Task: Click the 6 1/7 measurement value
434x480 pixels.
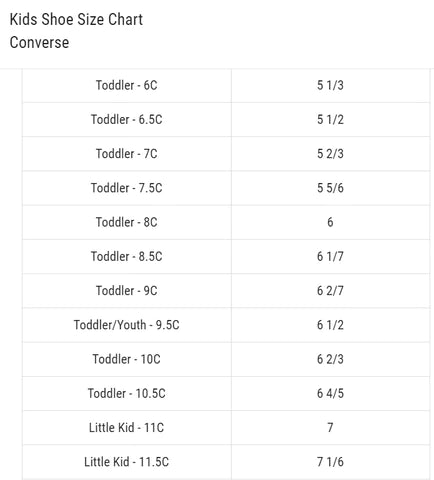Action: click(330, 256)
